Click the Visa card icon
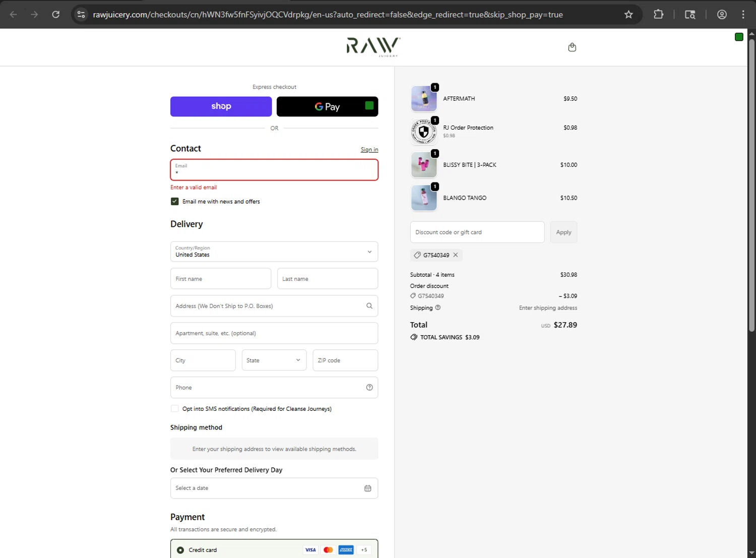 tap(310, 550)
